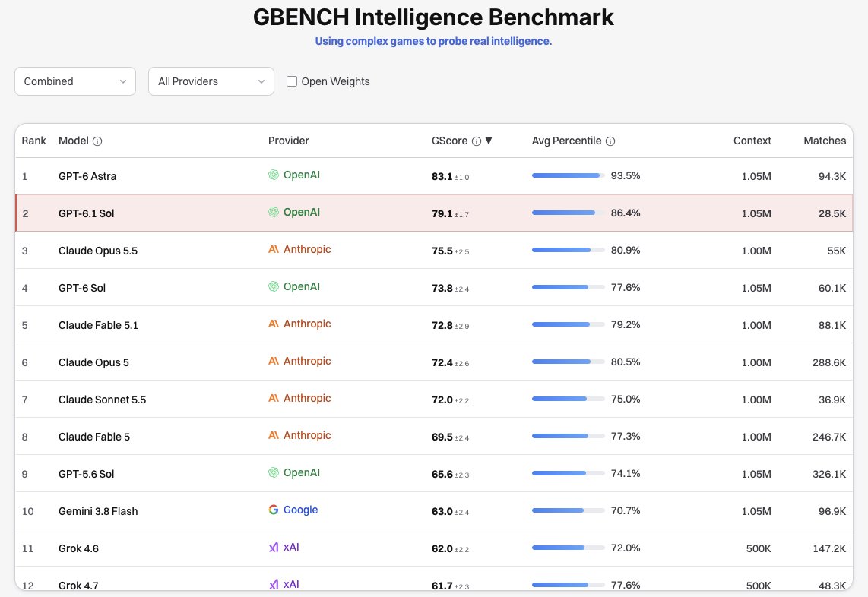This screenshot has width=868, height=597.
Task: Click the 500K context value for Grok 4.6
Action: click(x=759, y=548)
